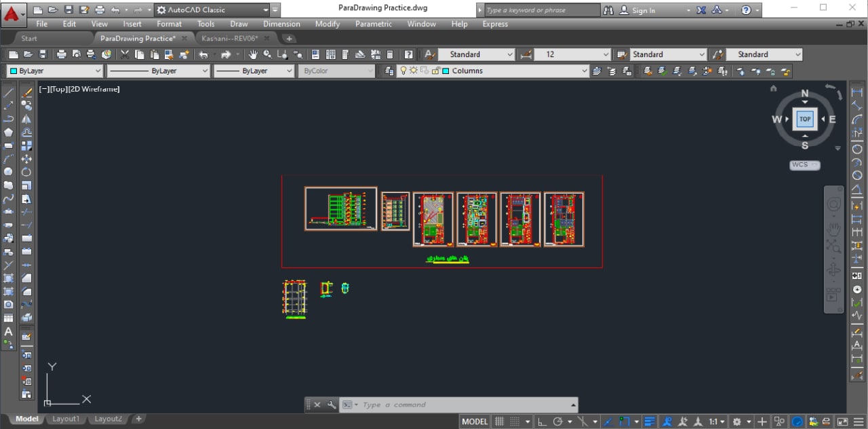
Task: Select the Polygon draw tool
Action: click(8, 132)
